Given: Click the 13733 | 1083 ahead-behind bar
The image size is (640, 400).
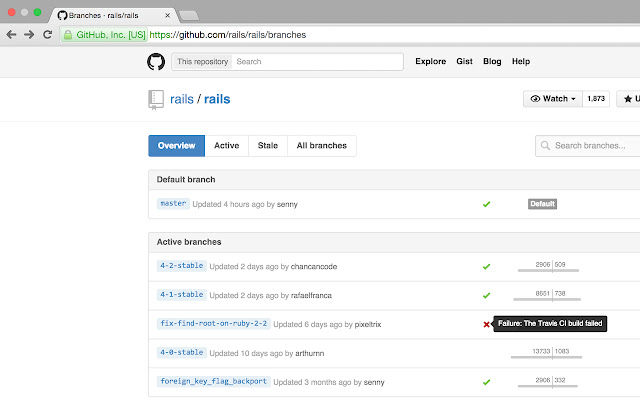Looking at the screenshot, I should pos(547,353).
